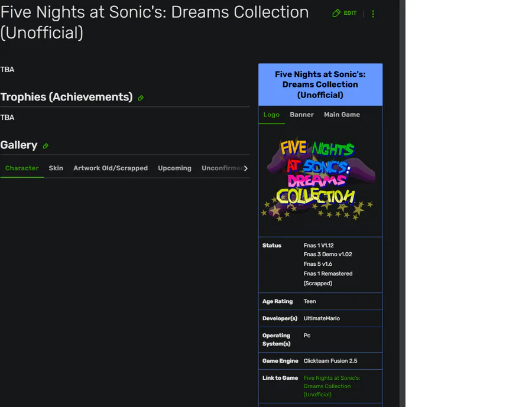The width and height of the screenshot is (532, 407).
Task: Click the 'Clickteam Fusion 2.5' engine value
Action: 330,361
